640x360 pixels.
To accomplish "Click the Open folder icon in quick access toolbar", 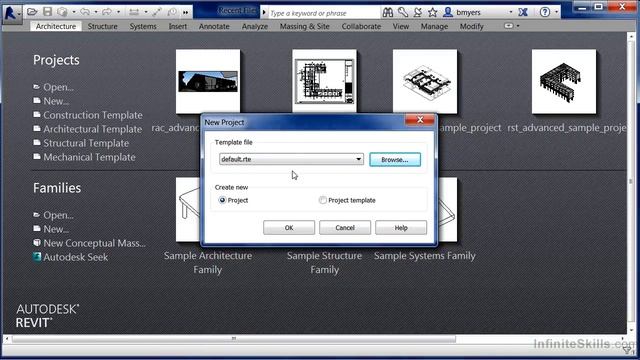I will coord(32,12).
